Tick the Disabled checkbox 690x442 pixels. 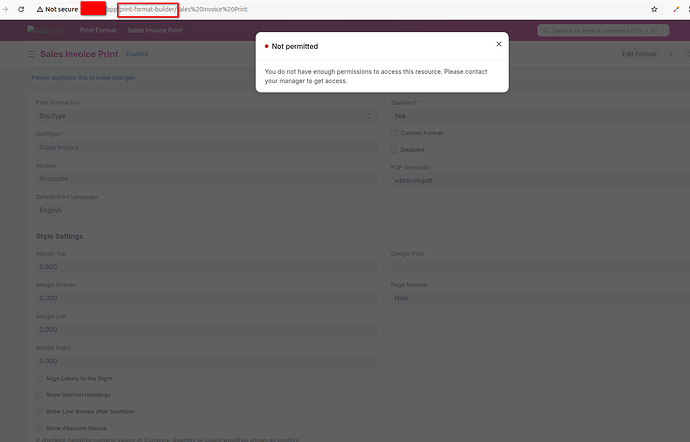(394, 150)
